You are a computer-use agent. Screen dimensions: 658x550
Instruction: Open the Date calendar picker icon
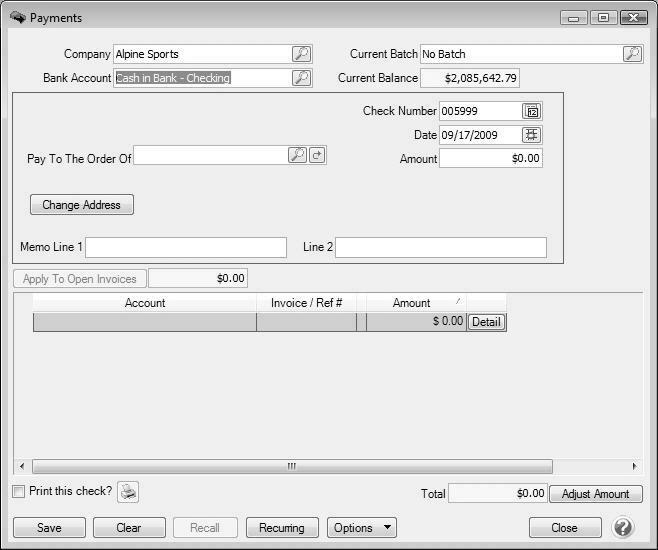[x=532, y=135]
